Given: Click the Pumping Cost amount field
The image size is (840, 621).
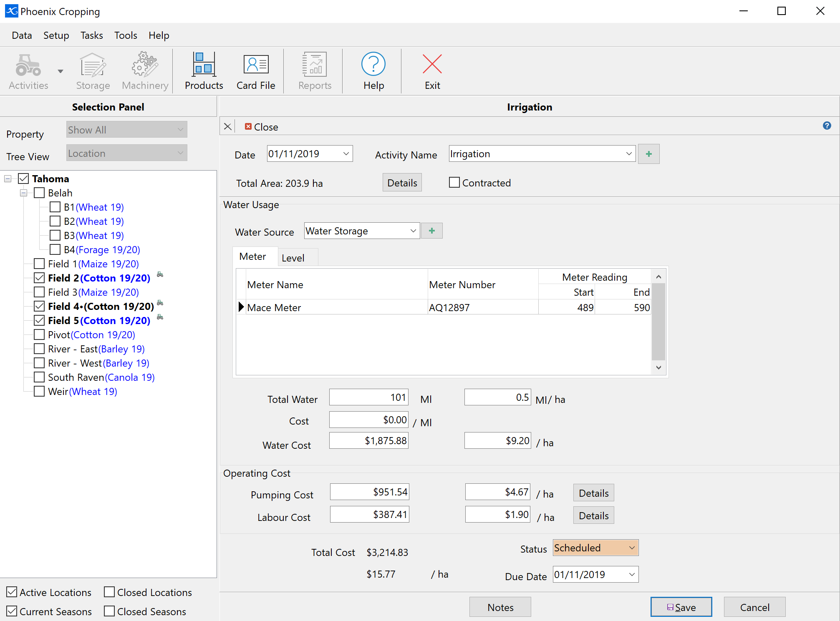Looking at the screenshot, I should tap(369, 492).
